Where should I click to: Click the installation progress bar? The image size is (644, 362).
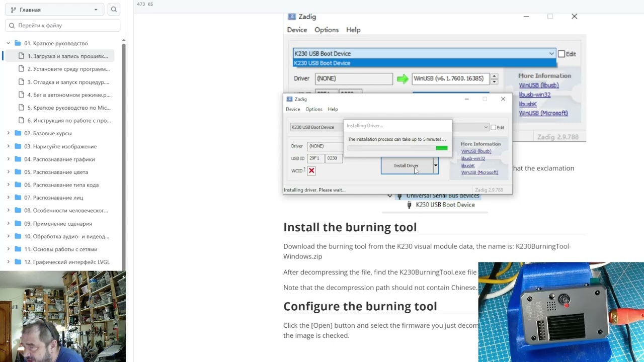(x=397, y=148)
